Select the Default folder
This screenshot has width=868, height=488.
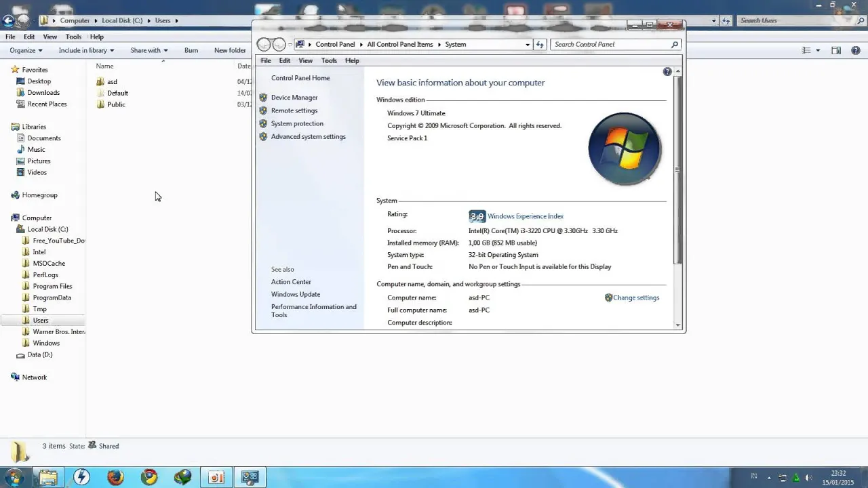point(117,93)
